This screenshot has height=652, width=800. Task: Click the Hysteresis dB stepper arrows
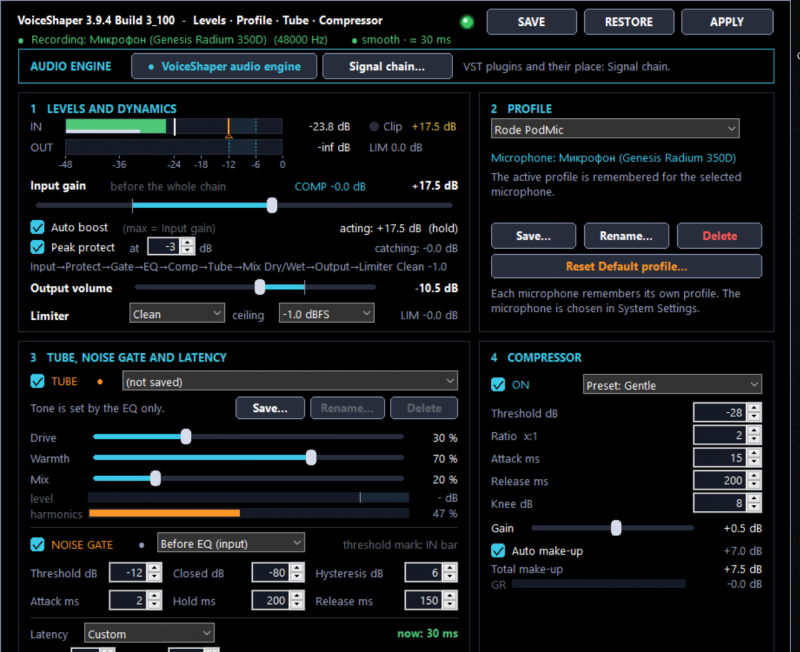click(450, 572)
